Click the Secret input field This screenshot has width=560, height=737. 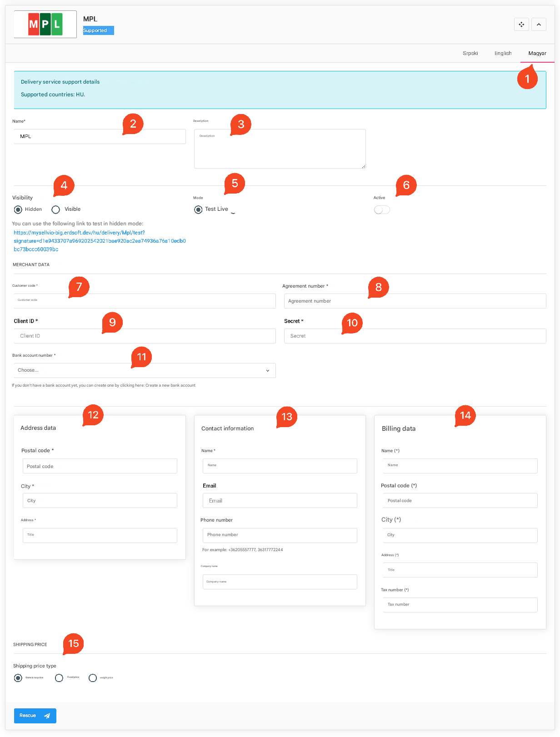click(x=415, y=336)
